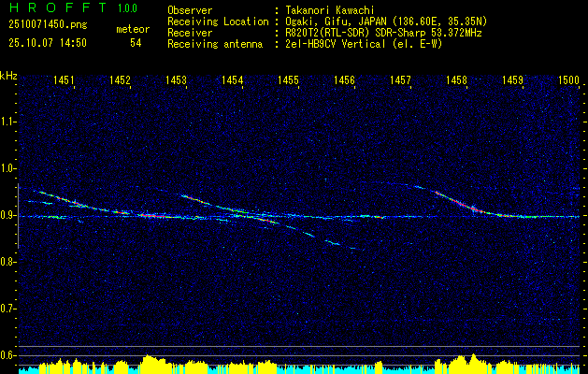588x374 pixels.
Task: Click the version number 1.0.0
Action: [x=127, y=8]
